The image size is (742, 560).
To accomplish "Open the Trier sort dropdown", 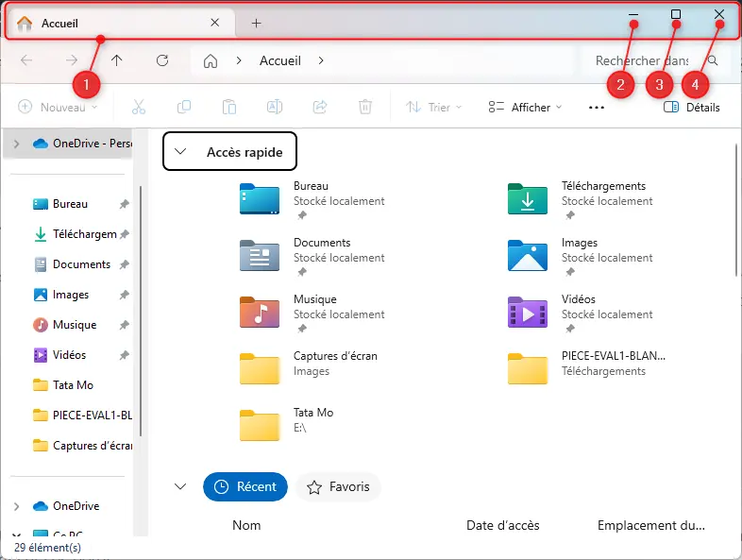I will coord(434,107).
